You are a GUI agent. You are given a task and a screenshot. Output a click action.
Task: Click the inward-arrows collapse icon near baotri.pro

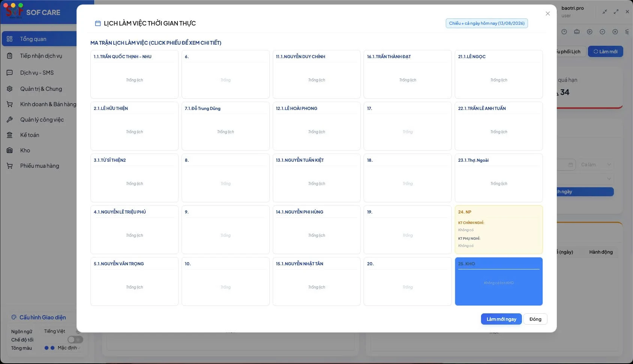click(x=604, y=12)
